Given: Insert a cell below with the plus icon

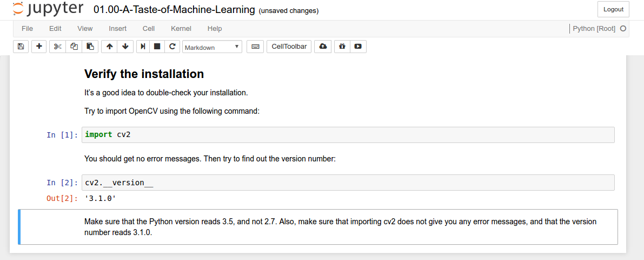Looking at the screenshot, I should click(39, 47).
